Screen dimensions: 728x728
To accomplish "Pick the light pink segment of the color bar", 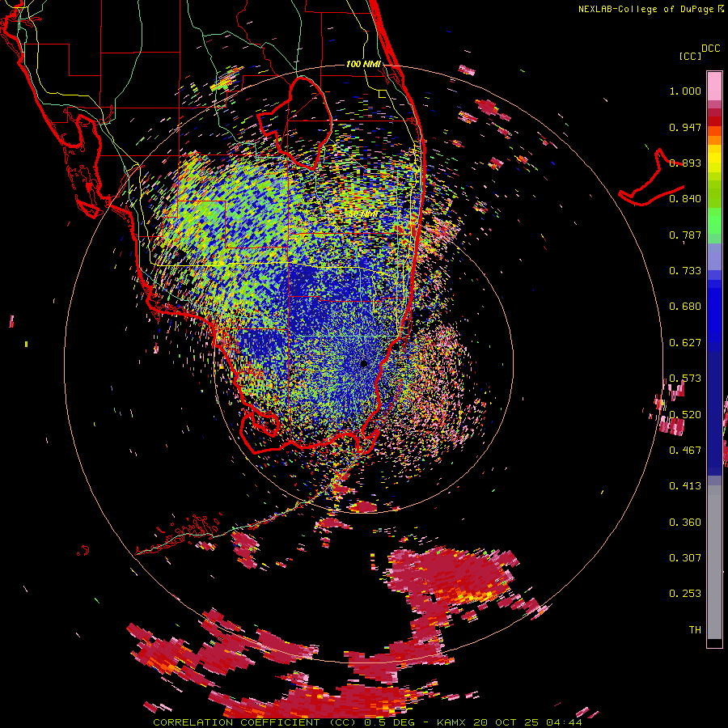I will tap(714, 87).
